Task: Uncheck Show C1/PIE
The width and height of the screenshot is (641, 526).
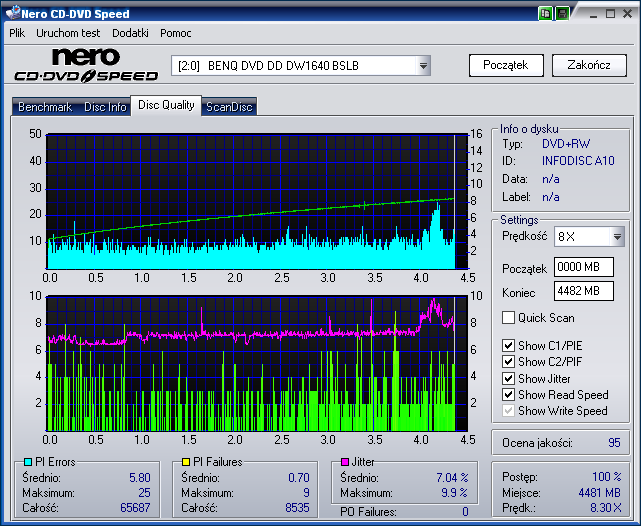Action: point(508,346)
